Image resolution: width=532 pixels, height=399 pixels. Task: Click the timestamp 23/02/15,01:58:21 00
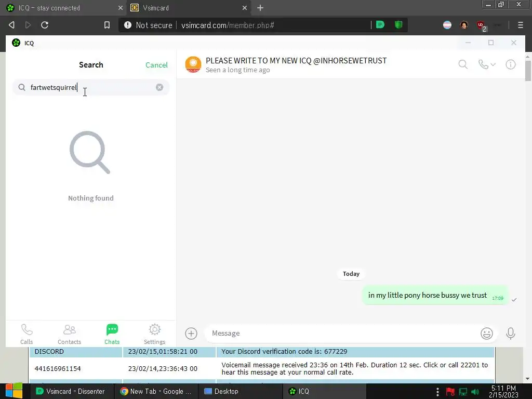(163, 352)
